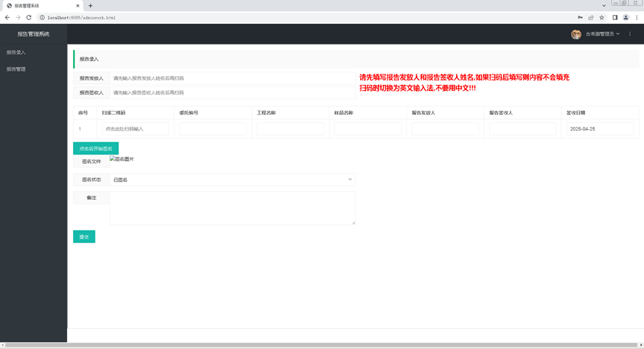Click 报告发放人 input in table row

coord(445,129)
